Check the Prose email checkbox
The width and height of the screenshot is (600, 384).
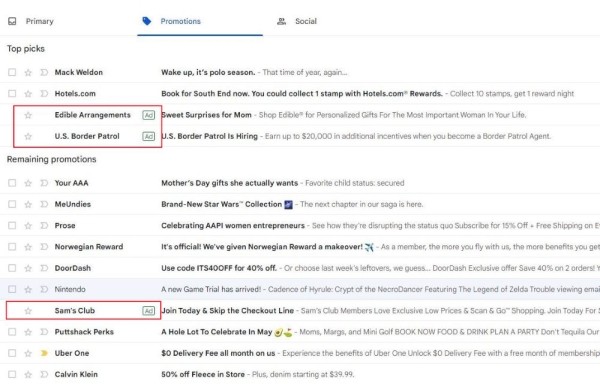12,226
